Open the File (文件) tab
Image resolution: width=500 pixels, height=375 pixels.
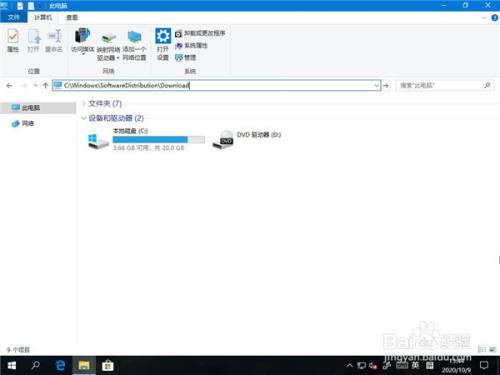pos(13,17)
